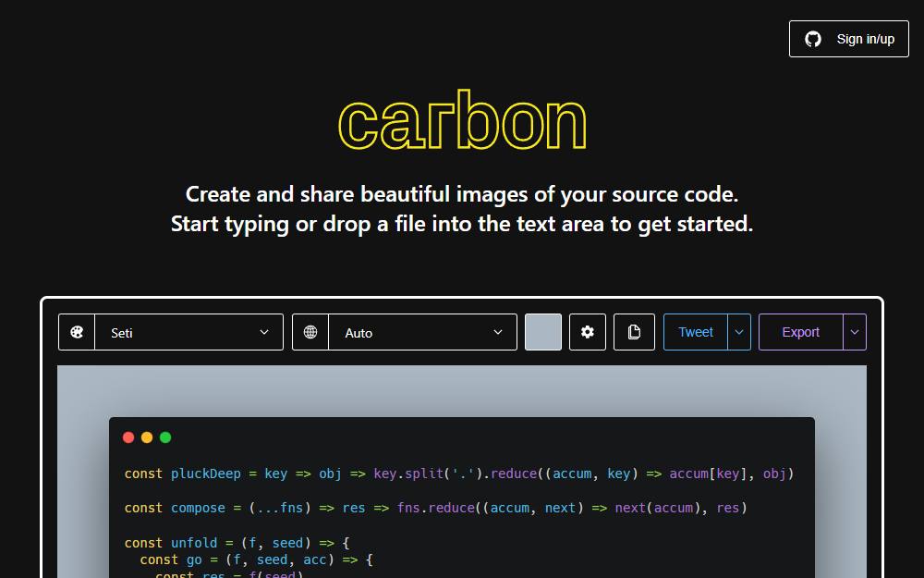This screenshot has width=924, height=578.
Task: Click the GitHub logo in Sign in/up
Action: (812, 39)
